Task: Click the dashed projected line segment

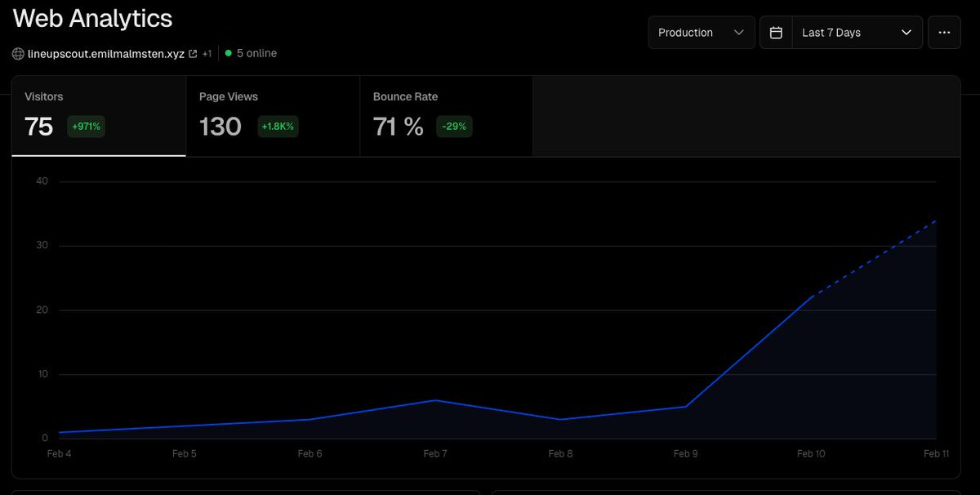Action: [x=874, y=257]
